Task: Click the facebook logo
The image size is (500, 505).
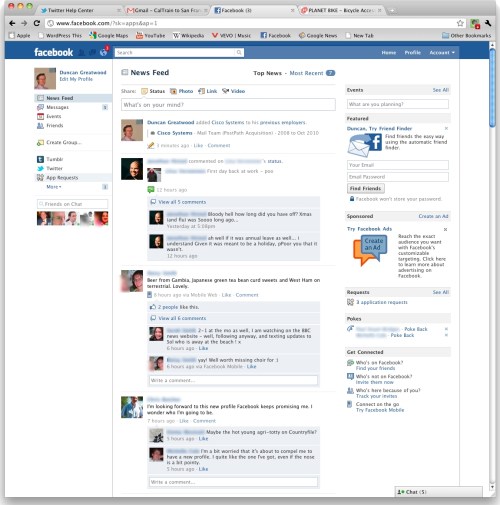Action: [x=53, y=52]
